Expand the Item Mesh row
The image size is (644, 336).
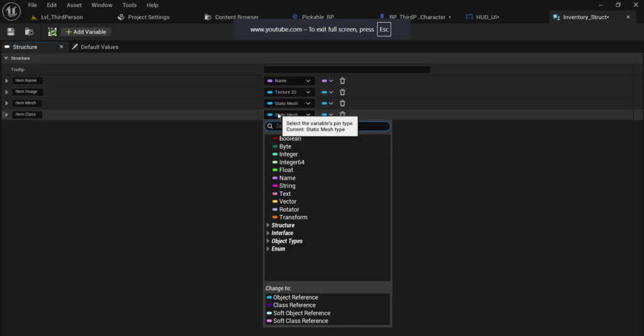(x=6, y=104)
